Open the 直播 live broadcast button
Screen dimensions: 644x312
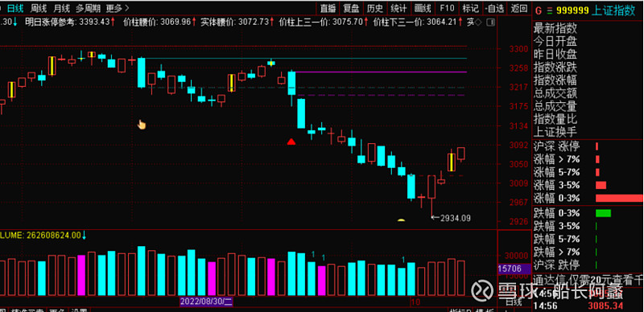(x=328, y=8)
